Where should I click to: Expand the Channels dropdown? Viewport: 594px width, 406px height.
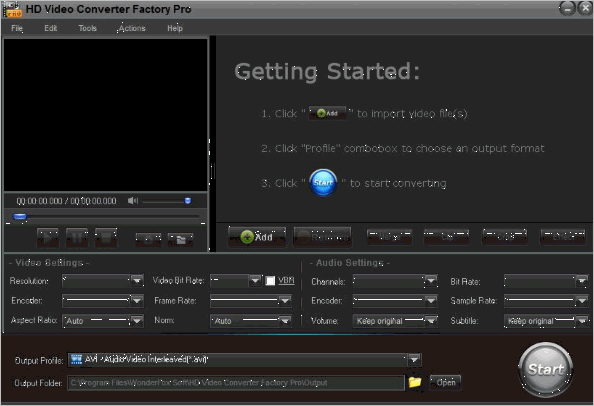click(431, 281)
